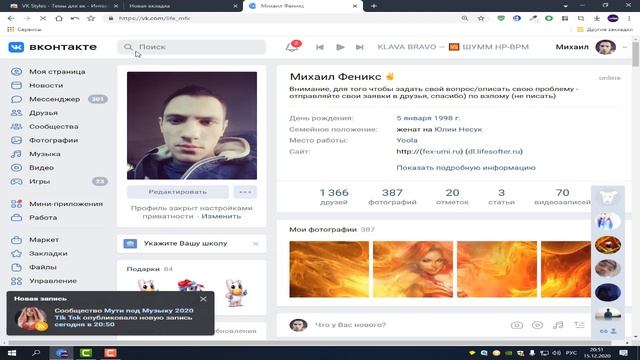Open the 20 отметок counter
The height and width of the screenshot is (360, 640).
(x=452, y=196)
